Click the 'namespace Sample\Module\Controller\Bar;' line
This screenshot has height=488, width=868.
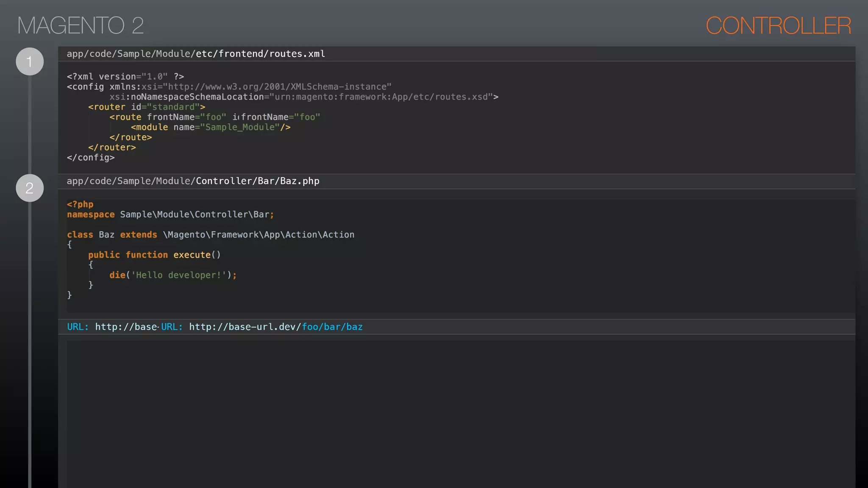click(170, 215)
